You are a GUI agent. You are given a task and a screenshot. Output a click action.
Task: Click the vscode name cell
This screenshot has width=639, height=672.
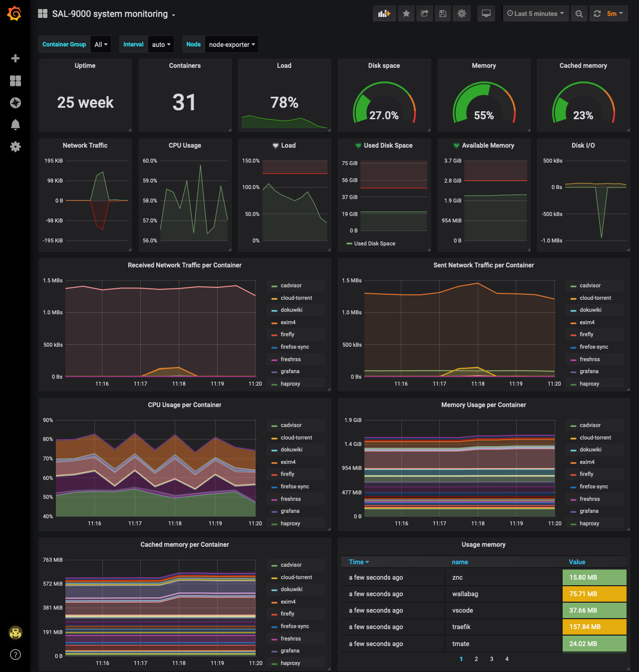503,611
